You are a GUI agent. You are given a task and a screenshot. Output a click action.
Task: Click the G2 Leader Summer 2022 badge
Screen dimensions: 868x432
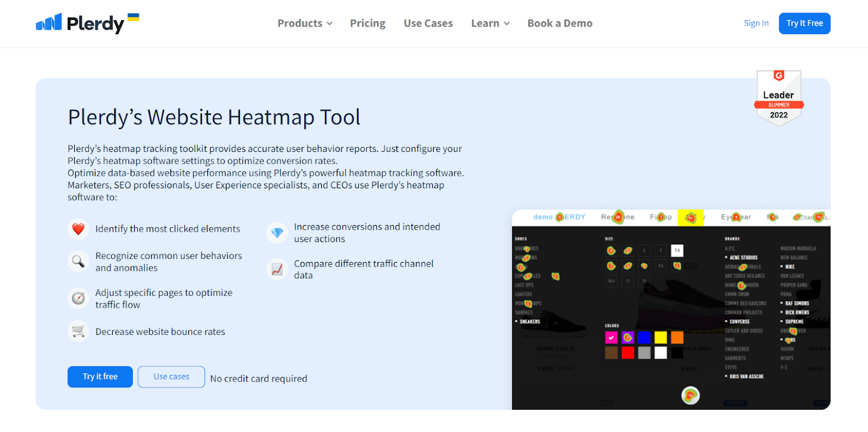778,98
